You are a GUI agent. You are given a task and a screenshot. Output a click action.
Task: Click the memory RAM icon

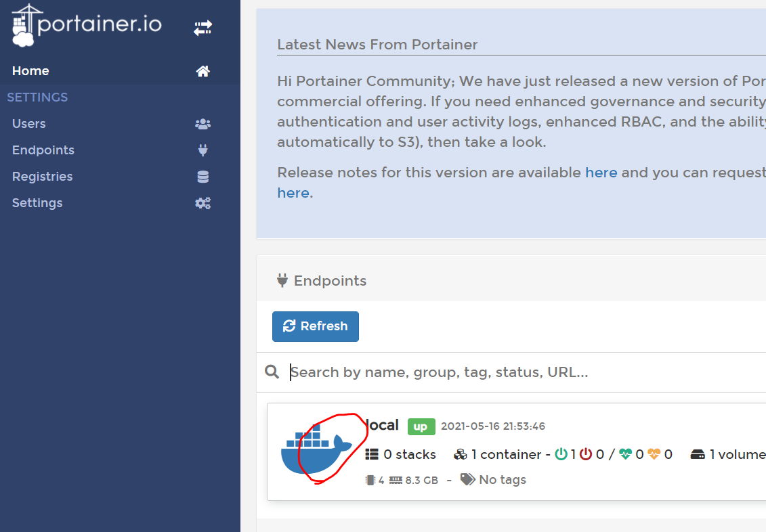click(x=396, y=481)
